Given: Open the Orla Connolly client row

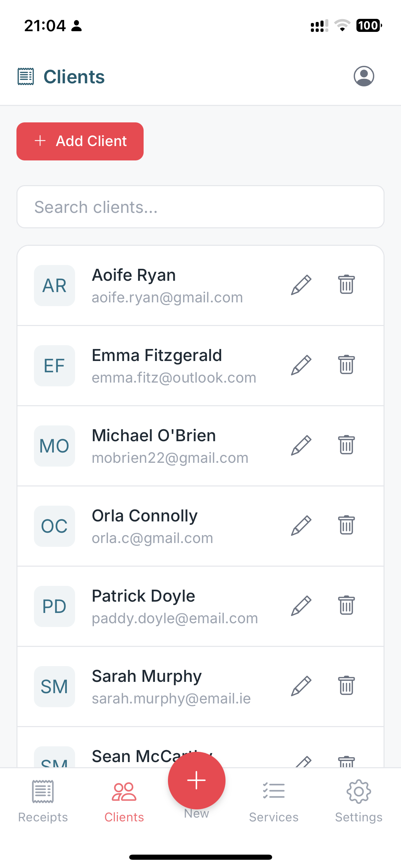Looking at the screenshot, I should tap(171, 526).
